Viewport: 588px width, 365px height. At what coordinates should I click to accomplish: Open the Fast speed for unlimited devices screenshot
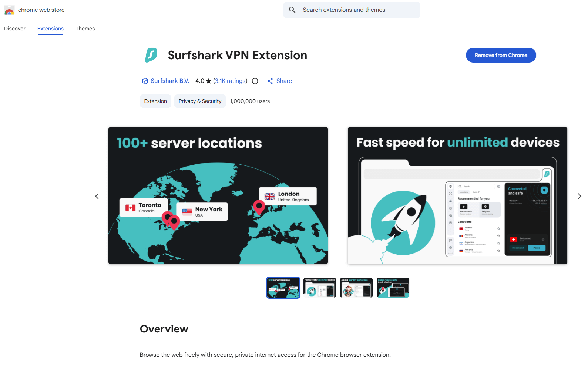pyautogui.click(x=457, y=195)
